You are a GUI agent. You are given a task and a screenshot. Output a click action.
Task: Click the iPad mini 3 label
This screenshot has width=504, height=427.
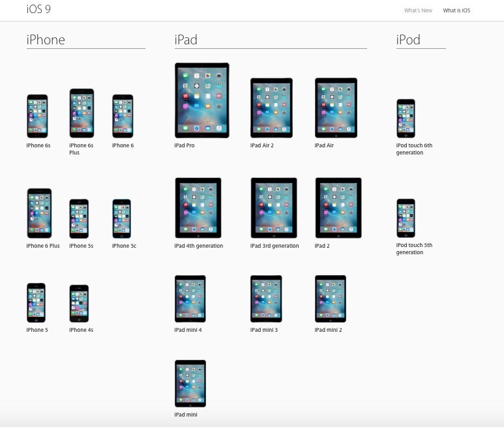(264, 330)
